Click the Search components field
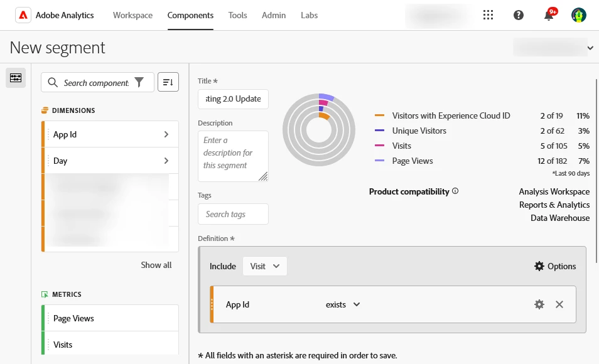The width and height of the screenshot is (599, 364). coord(96,82)
